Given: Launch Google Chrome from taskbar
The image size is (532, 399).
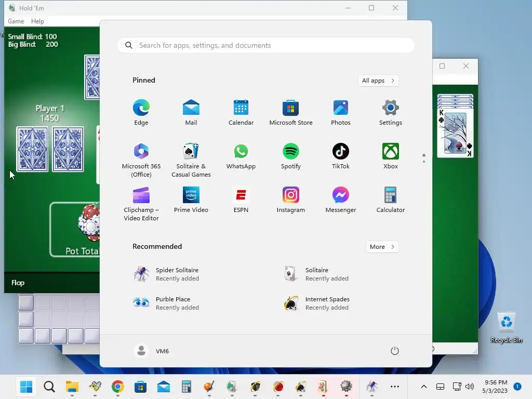Looking at the screenshot, I should point(117,387).
